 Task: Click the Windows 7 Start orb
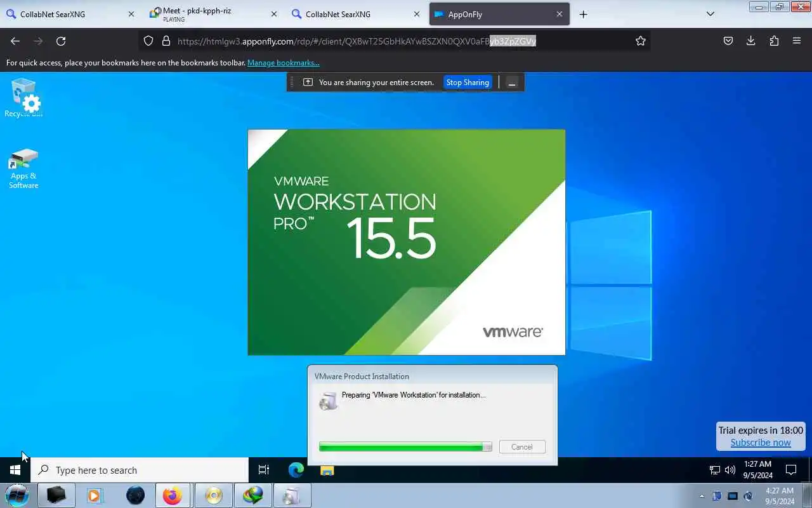[x=17, y=495]
